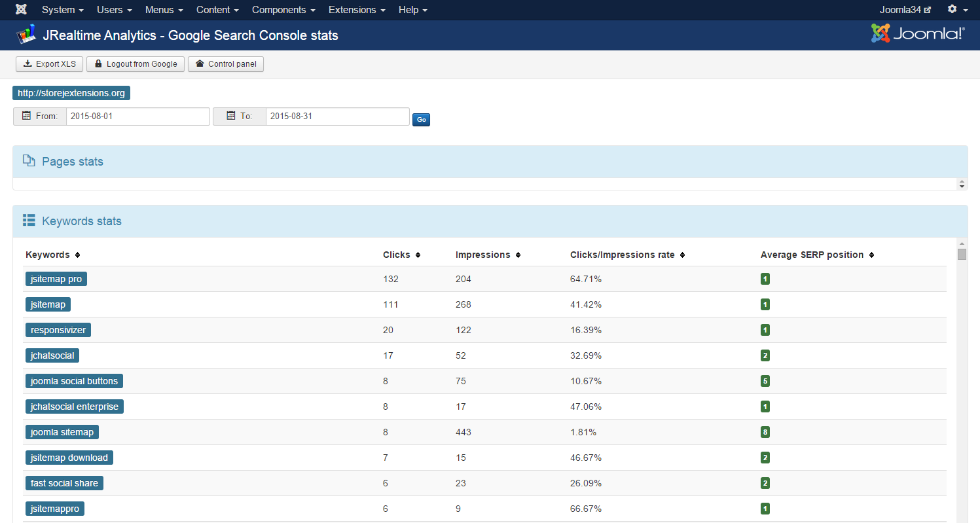Sort by Keywords column arrows
This screenshot has width=980, height=523.
point(77,255)
